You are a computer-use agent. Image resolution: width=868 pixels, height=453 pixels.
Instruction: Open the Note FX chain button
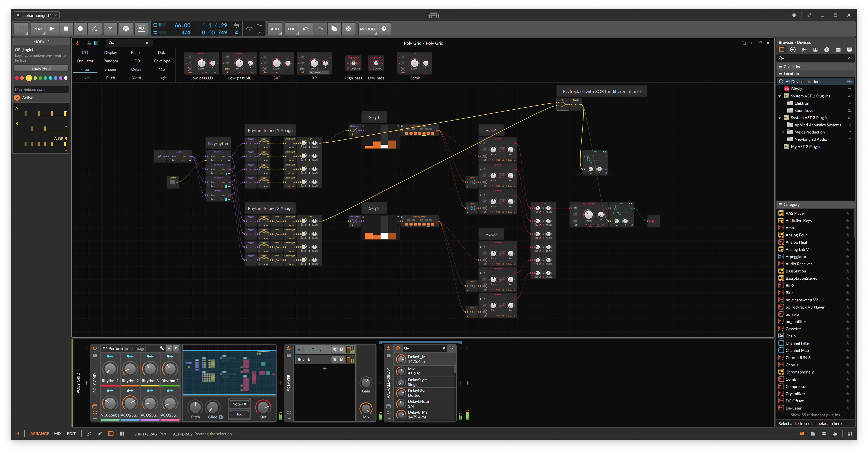239,404
